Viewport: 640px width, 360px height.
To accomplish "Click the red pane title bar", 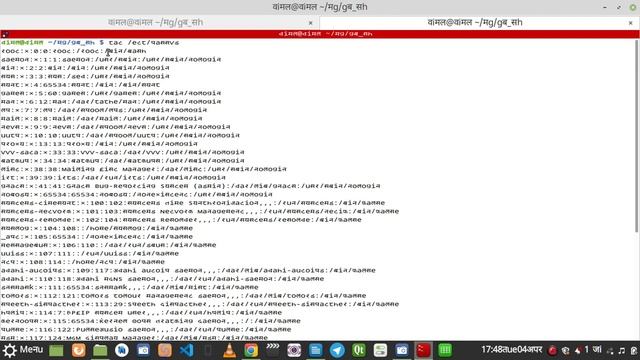I will pyautogui.click(x=320, y=34).
